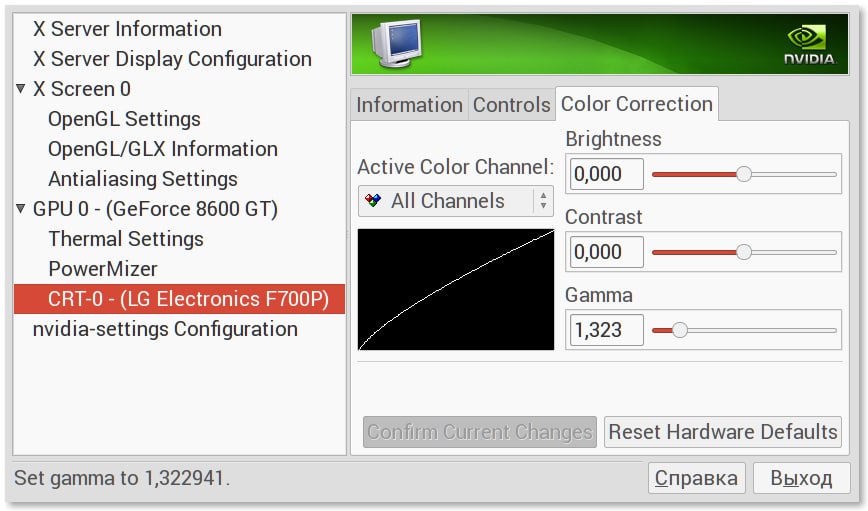Open nvidia-settings Configuration page

pyautogui.click(x=165, y=329)
